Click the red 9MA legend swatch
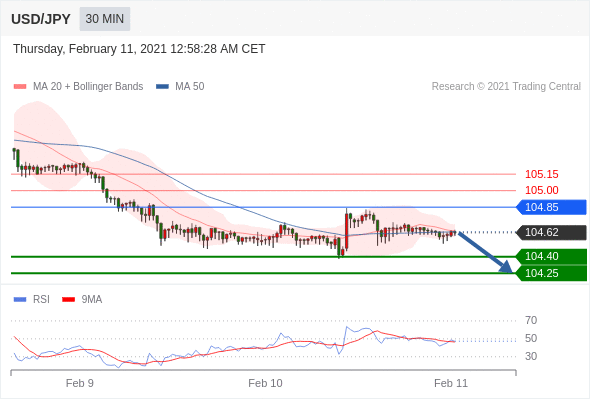This screenshot has width=590, height=400. coord(68,300)
